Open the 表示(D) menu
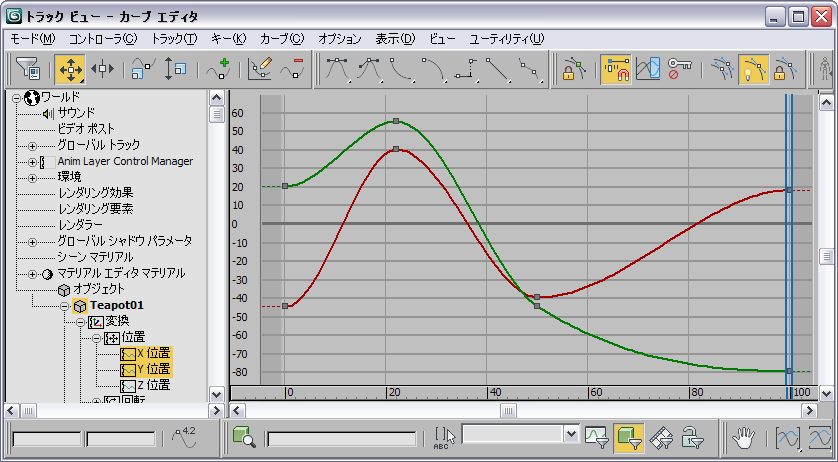 [x=395, y=39]
